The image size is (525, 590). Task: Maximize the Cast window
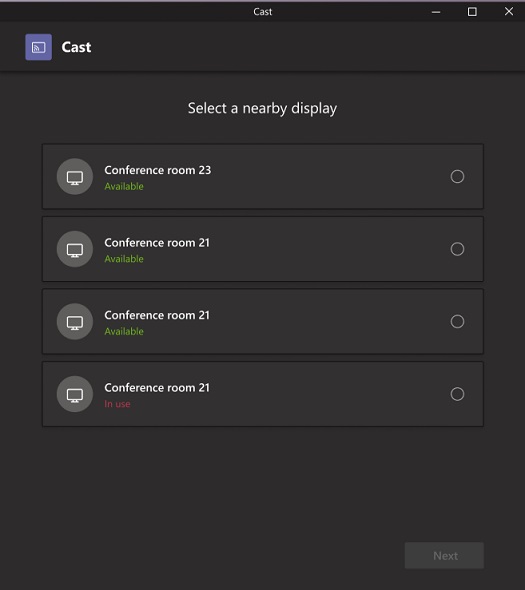[x=472, y=12]
